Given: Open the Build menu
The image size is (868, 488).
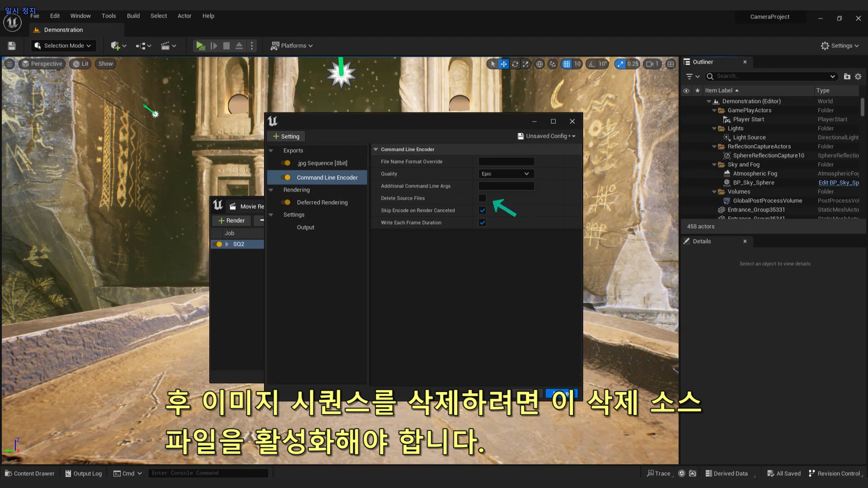Looking at the screenshot, I should click(133, 16).
